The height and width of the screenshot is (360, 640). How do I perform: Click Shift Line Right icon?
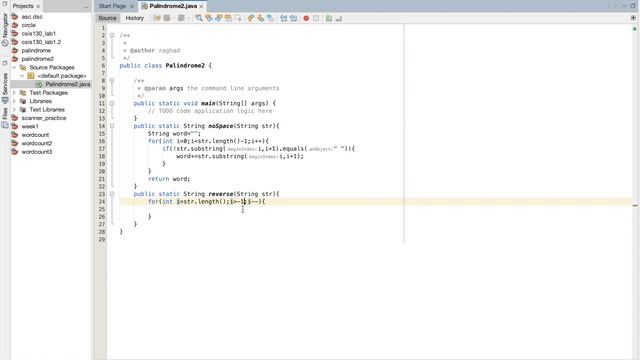293,18
